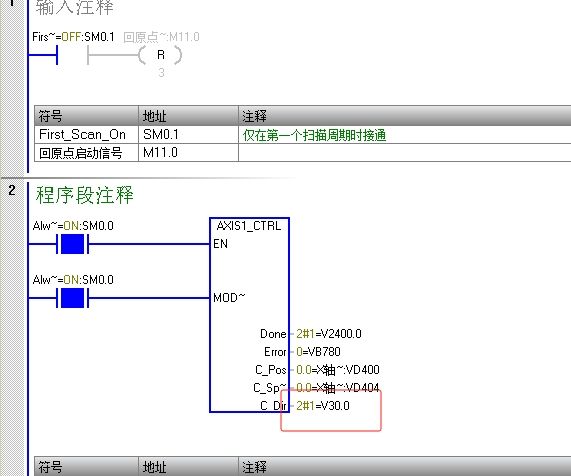Click the EN input of AXIS1_CTRL
This screenshot has width=571, height=476.
click(221, 244)
